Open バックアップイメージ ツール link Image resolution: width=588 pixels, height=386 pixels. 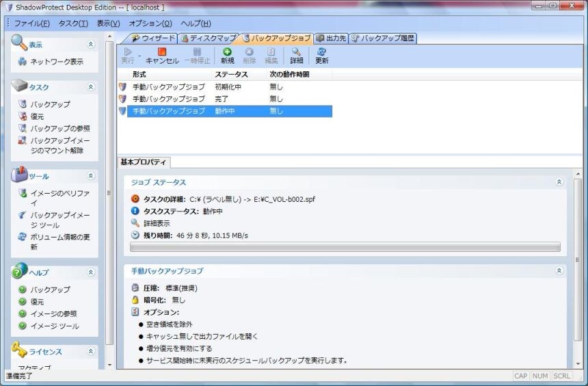(60, 220)
